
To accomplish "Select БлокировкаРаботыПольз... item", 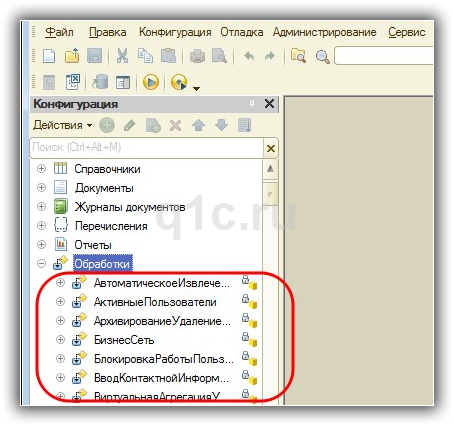I will pos(164,359).
